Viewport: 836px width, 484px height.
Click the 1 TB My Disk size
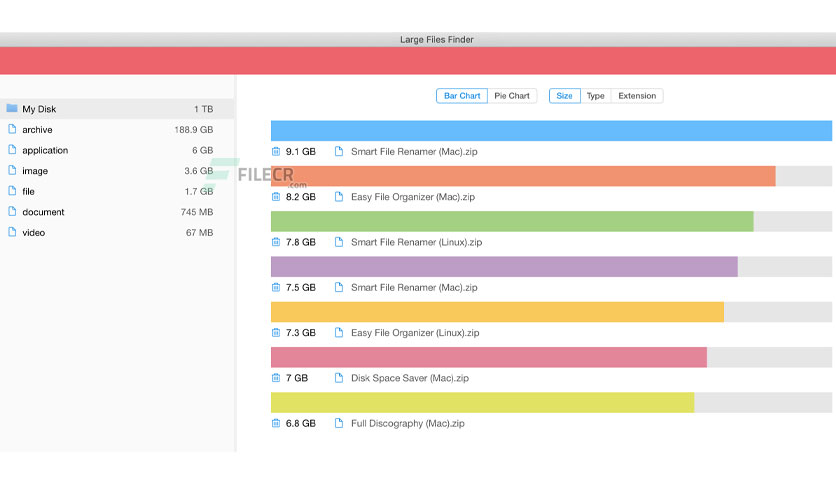click(x=204, y=109)
